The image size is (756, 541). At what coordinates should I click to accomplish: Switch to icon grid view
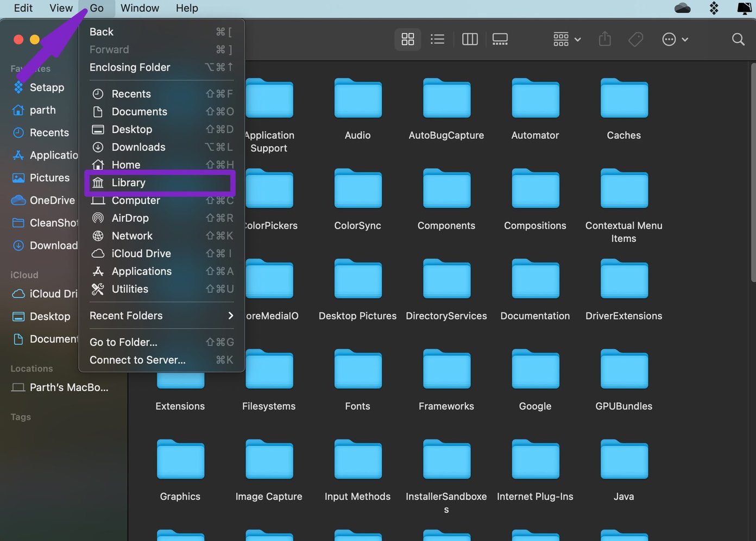click(408, 39)
